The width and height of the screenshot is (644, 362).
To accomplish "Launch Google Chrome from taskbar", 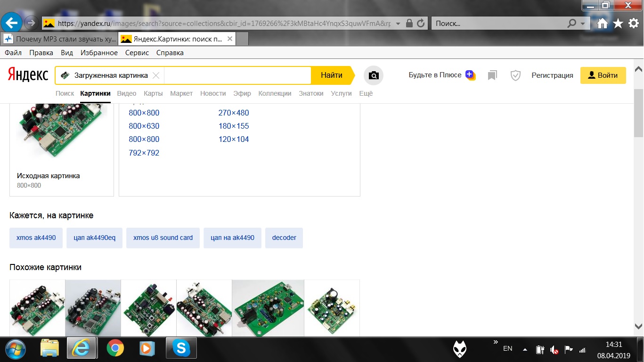I will 115,349.
